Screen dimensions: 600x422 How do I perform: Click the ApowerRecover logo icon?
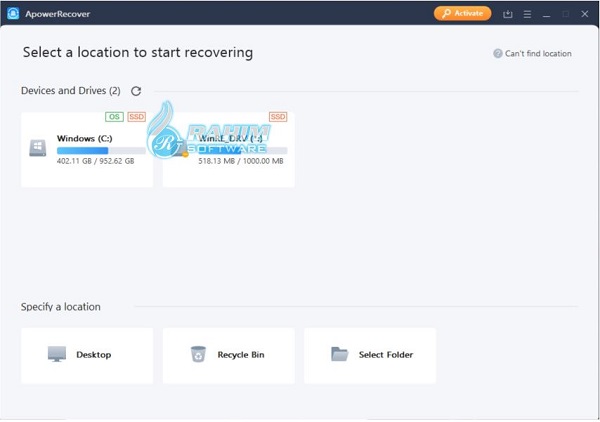13,13
